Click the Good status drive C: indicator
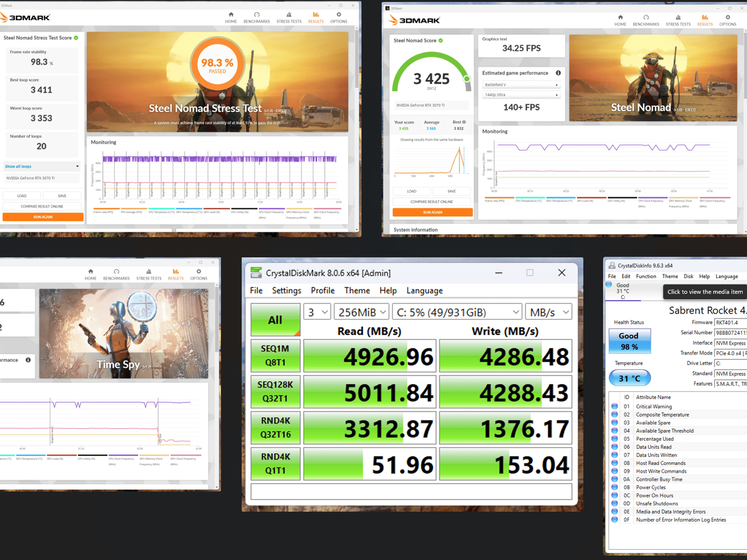The height and width of the screenshot is (560, 747). (x=623, y=291)
